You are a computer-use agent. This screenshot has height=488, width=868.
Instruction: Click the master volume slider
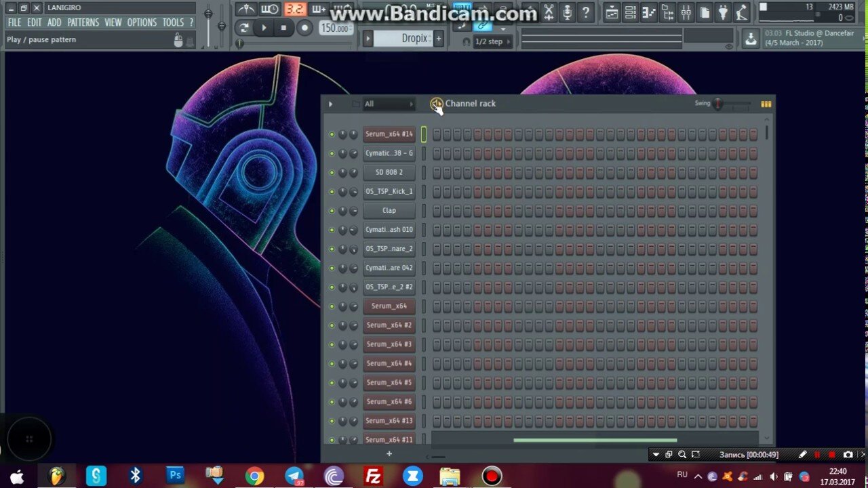coord(208,14)
